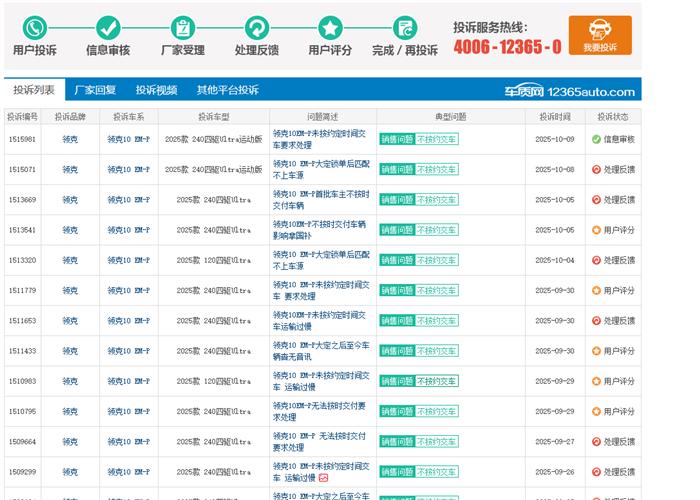Click 领克 brand link in row 1513669
This screenshot has width=700, height=500.
click(70, 200)
